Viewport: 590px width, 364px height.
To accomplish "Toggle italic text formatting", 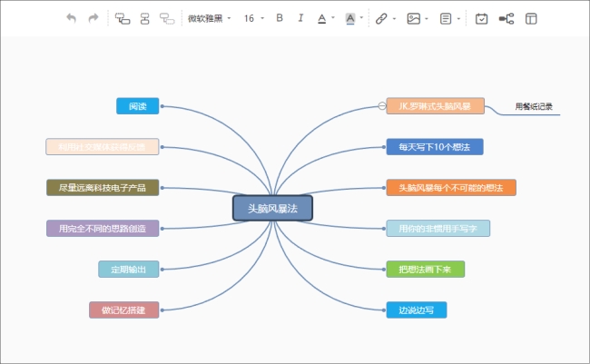I will pos(300,18).
